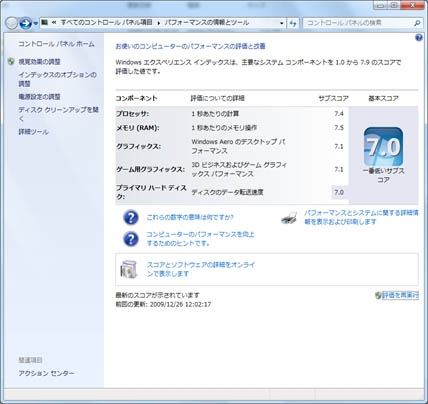Open コンピューターのパフォーマンスを向上 hints link
428x404 pixels.
click(200, 239)
